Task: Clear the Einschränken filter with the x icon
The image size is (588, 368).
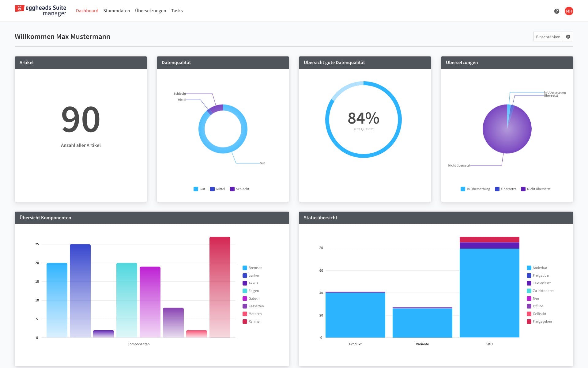Action: point(568,37)
